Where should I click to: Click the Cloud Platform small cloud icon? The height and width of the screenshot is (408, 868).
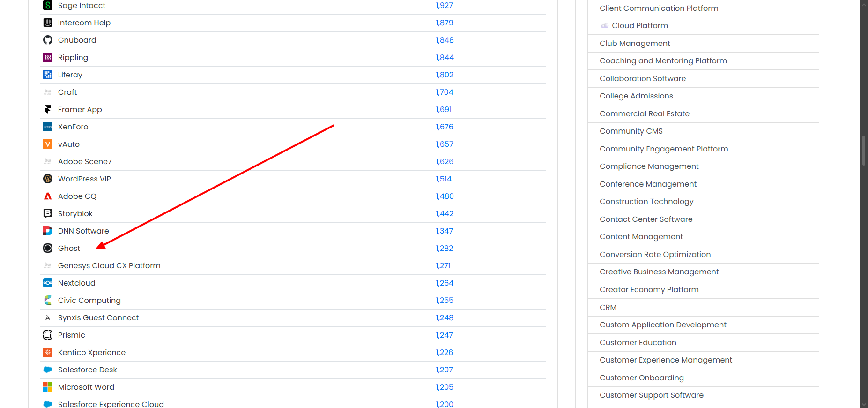605,26
